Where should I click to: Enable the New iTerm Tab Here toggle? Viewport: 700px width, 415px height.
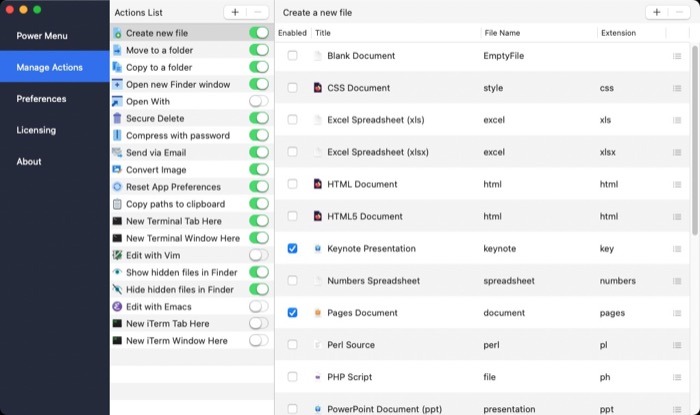(x=259, y=323)
